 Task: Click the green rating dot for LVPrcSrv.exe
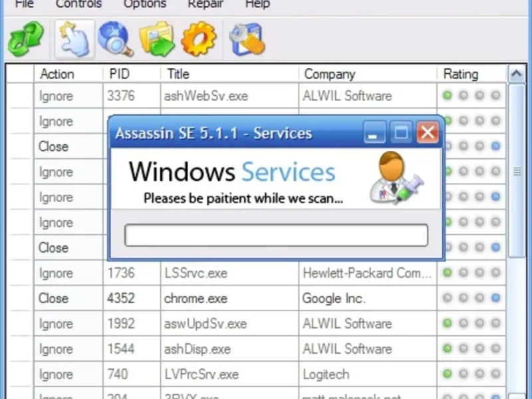[448, 374]
